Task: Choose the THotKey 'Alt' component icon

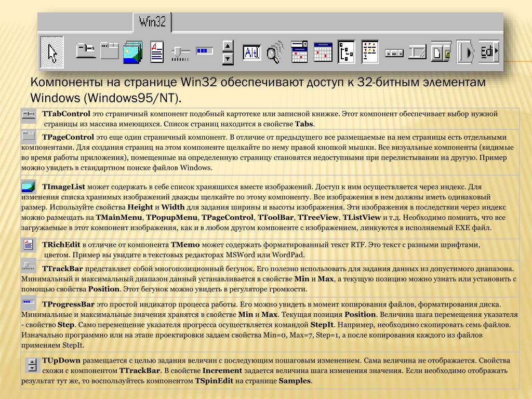Action: [x=251, y=52]
